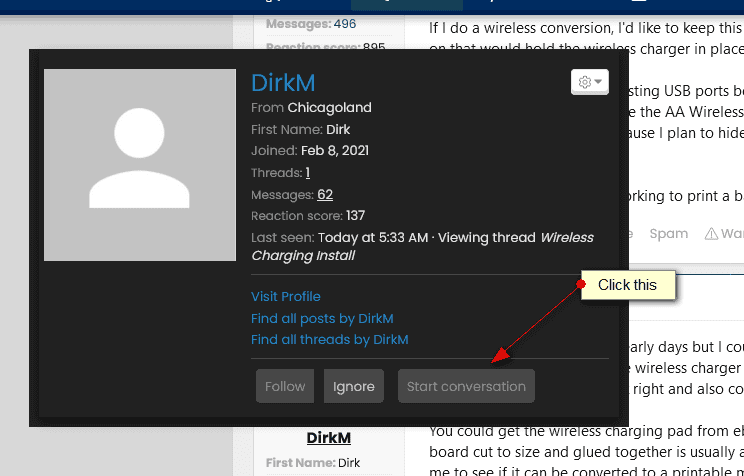Follow the user DirkM
This screenshot has width=744, height=476.
click(285, 386)
